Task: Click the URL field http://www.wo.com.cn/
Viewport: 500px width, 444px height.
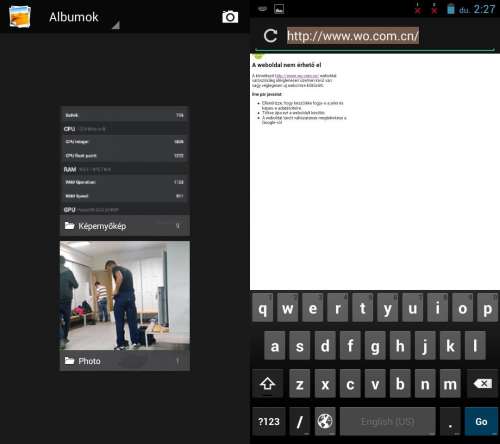Action: [x=353, y=36]
